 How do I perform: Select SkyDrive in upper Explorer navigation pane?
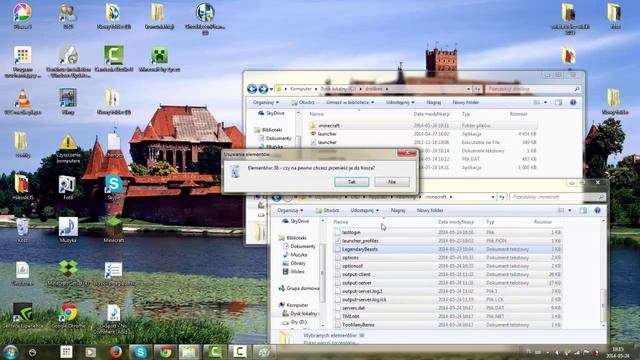pos(271,113)
